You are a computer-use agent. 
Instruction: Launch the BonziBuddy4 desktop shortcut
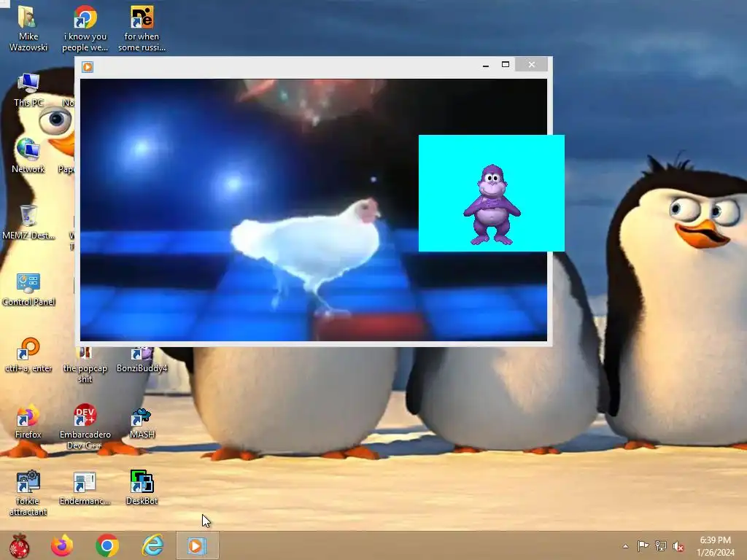[142, 360]
